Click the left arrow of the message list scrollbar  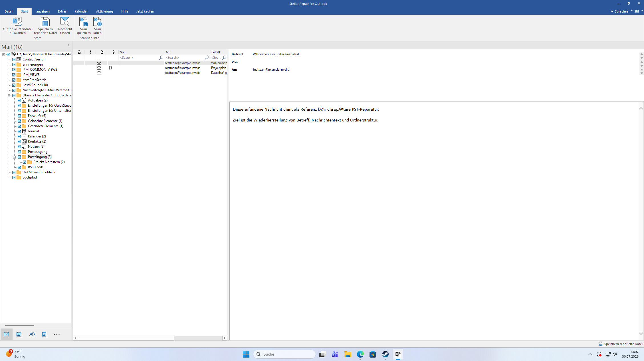point(75,338)
